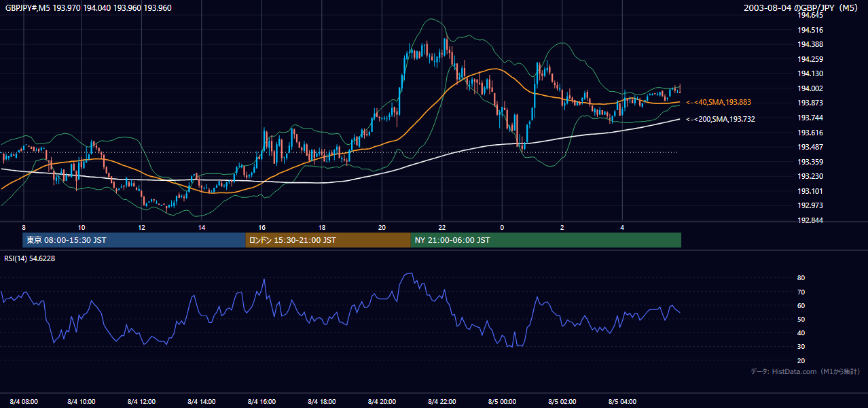The width and height of the screenshot is (868, 408).
Task: Click the 8/5 02:00 date label
Action: tap(562, 401)
